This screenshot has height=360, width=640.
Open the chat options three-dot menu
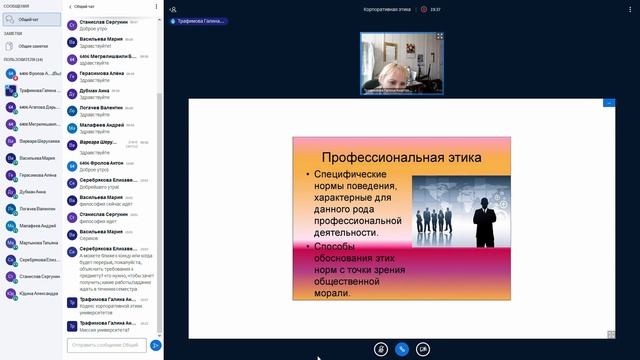point(156,7)
